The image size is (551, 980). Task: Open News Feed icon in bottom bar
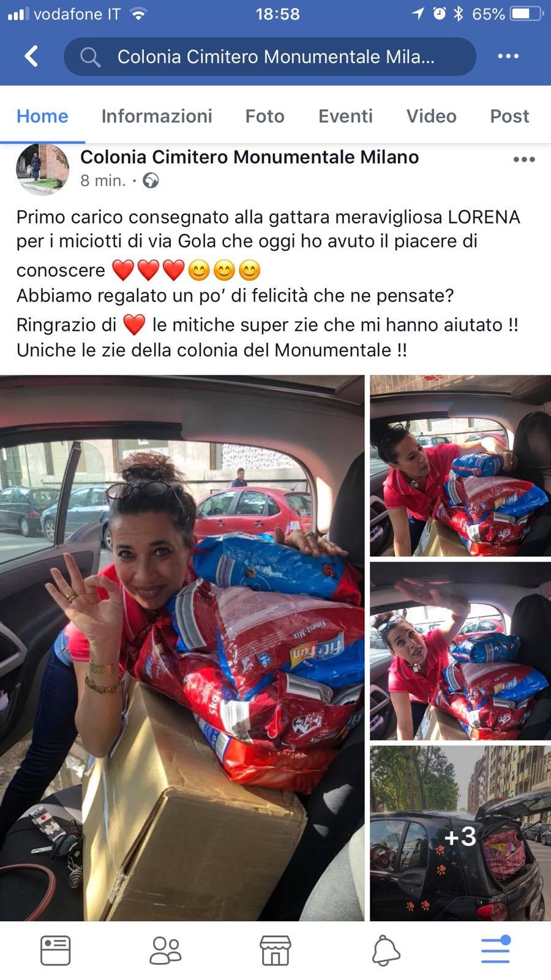point(56,951)
